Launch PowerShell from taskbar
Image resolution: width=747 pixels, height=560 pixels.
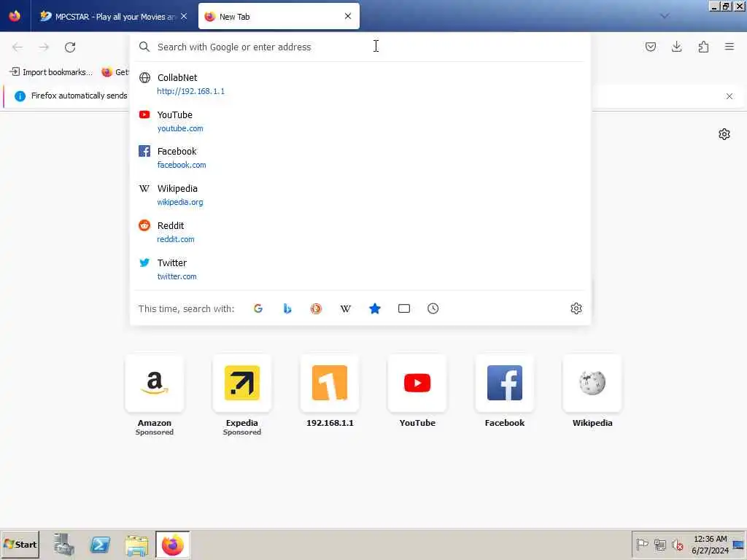tap(100, 544)
